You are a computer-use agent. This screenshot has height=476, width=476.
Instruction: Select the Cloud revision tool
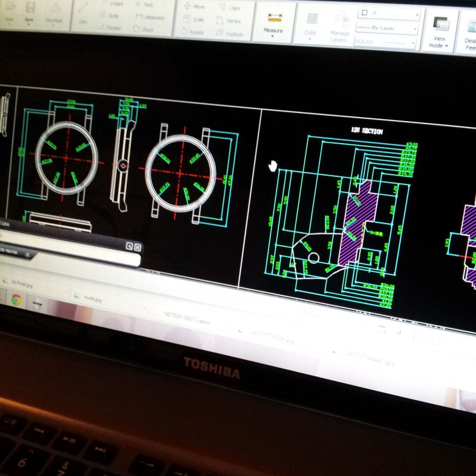(143, 29)
